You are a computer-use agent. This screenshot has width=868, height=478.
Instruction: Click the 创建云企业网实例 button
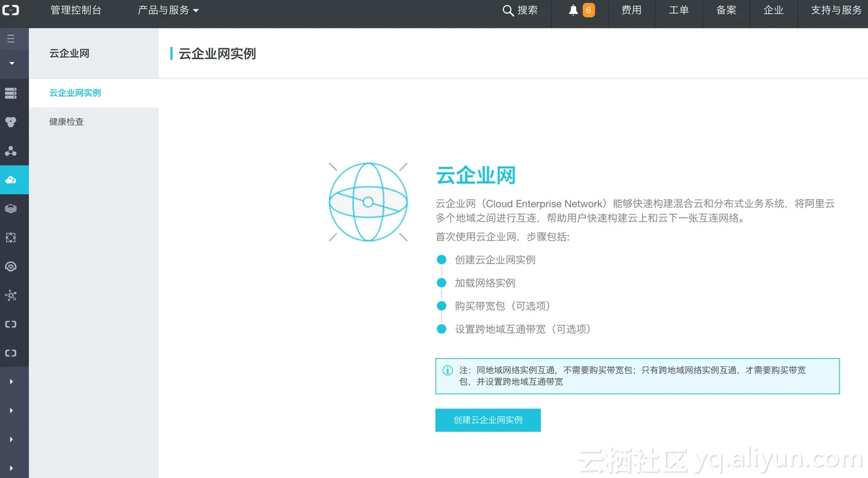[488, 420]
